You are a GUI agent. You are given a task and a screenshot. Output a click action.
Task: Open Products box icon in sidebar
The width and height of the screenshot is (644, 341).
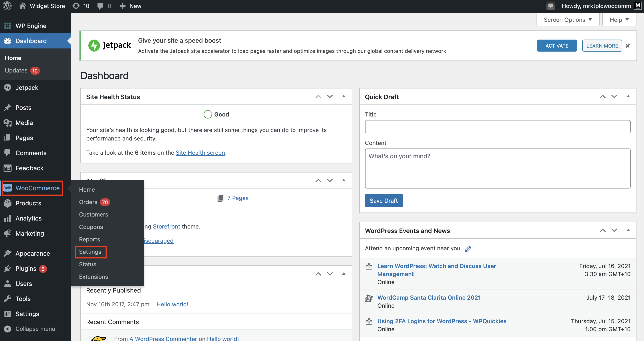[8, 203]
